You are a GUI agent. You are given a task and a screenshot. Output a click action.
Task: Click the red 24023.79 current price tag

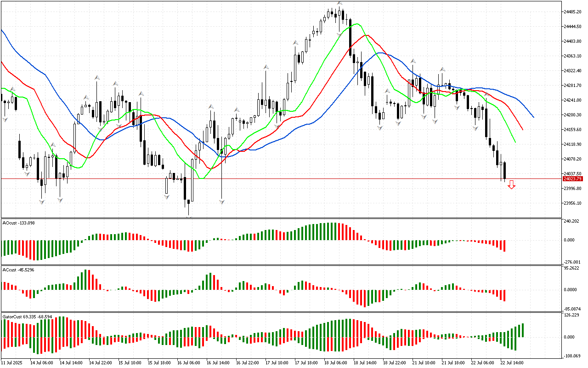coord(572,178)
